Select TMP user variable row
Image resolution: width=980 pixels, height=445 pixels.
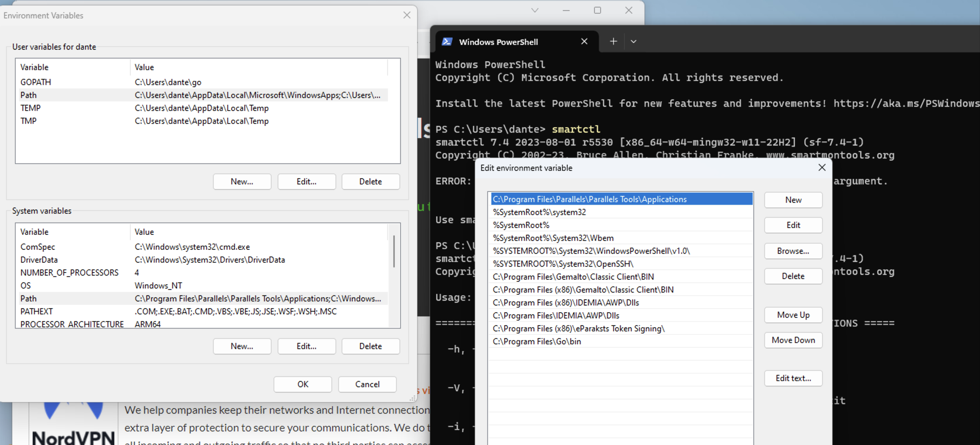pos(203,120)
